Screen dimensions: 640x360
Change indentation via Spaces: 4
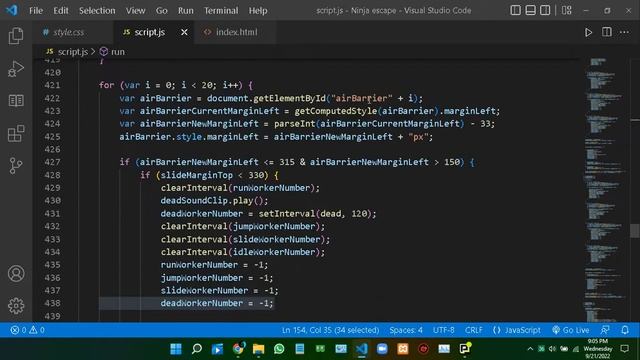pyautogui.click(x=406, y=330)
